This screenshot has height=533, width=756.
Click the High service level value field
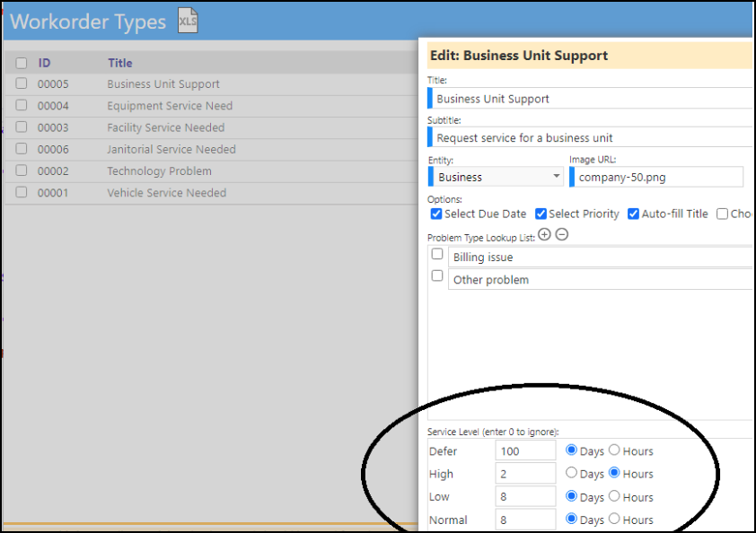(x=525, y=474)
